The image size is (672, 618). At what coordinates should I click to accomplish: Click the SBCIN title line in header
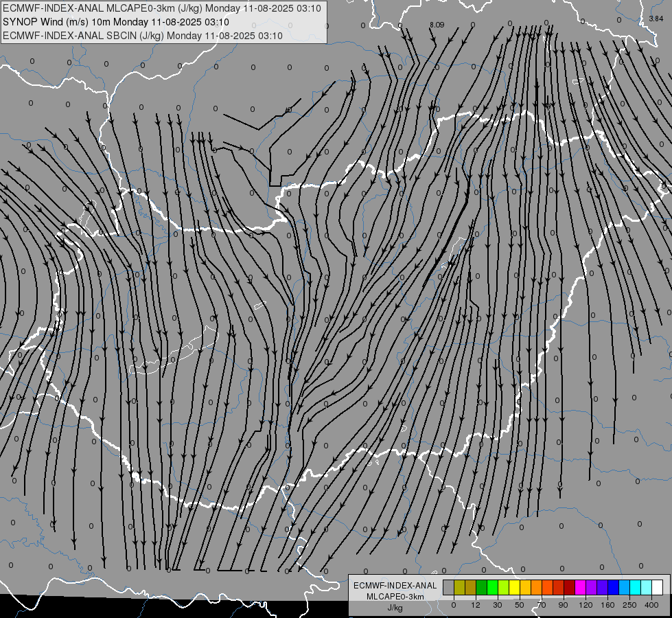tap(143, 36)
